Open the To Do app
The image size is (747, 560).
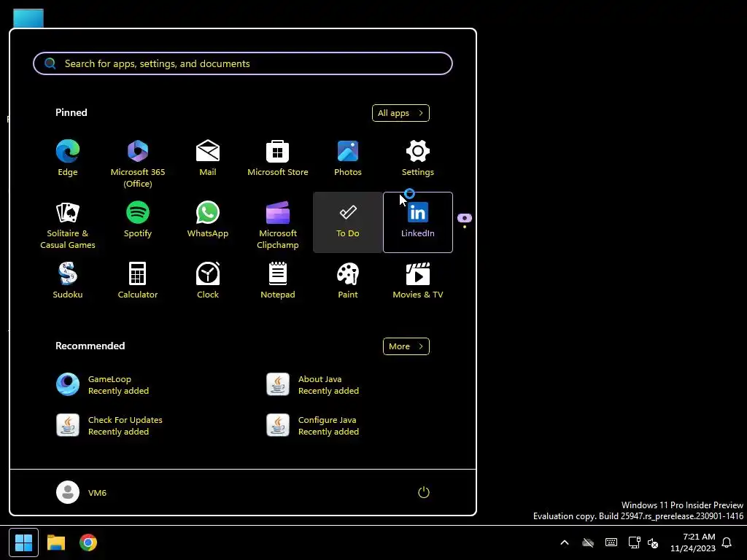click(348, 222)
